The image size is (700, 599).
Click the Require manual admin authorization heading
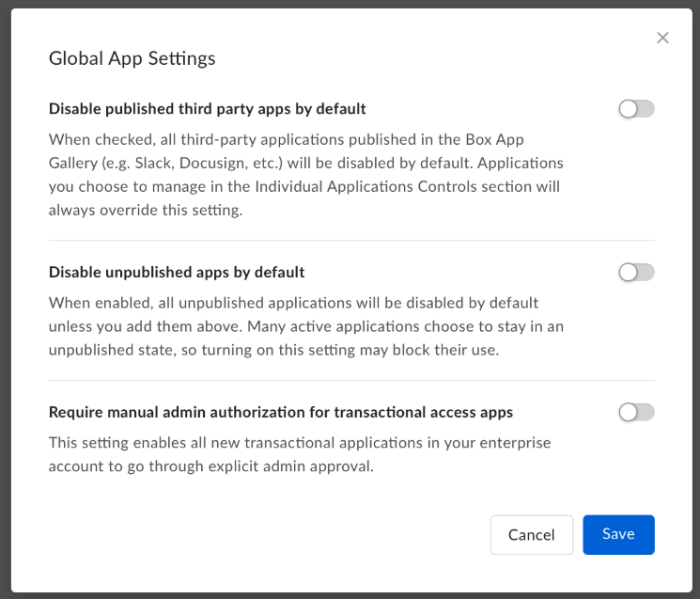tap(280, 412)
